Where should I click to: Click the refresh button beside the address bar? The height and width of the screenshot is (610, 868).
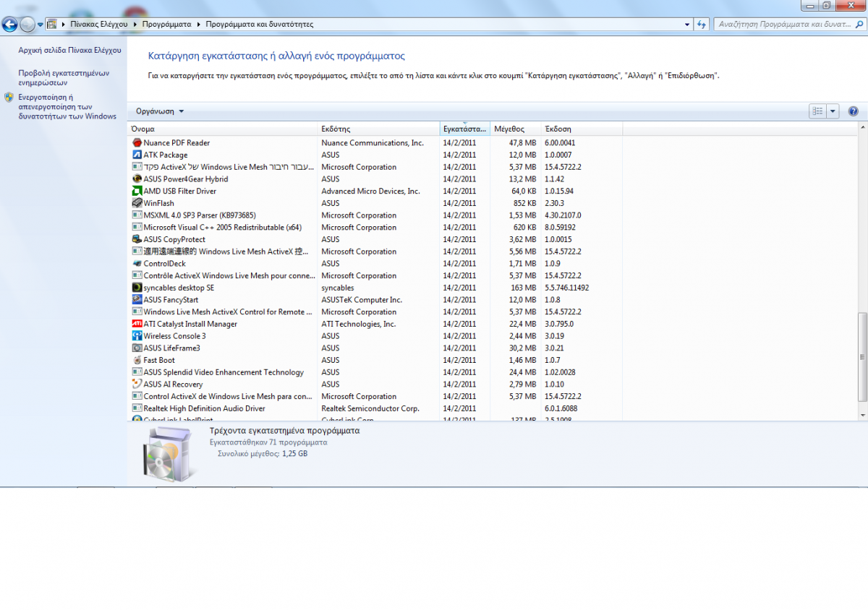[701, 24]
